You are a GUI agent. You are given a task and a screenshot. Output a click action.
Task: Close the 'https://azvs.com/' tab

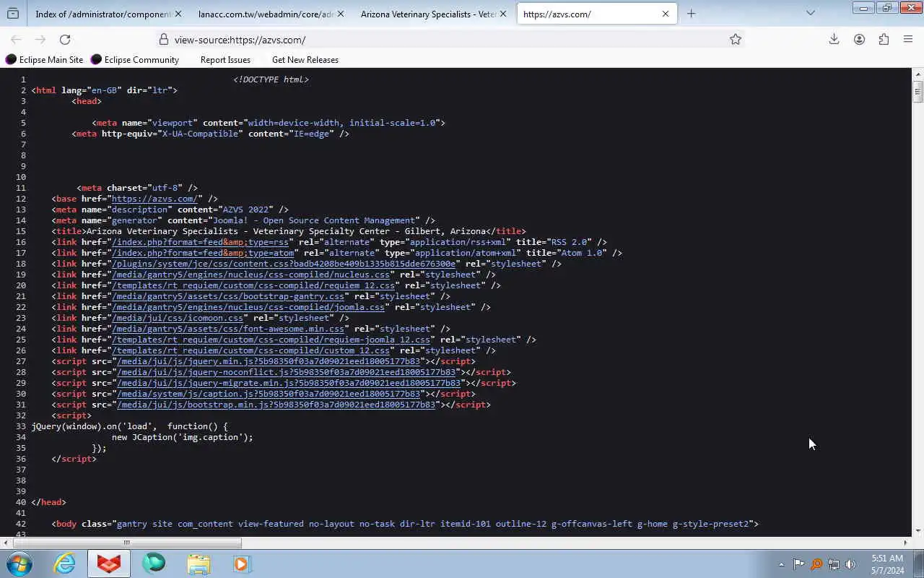[665, 14]
